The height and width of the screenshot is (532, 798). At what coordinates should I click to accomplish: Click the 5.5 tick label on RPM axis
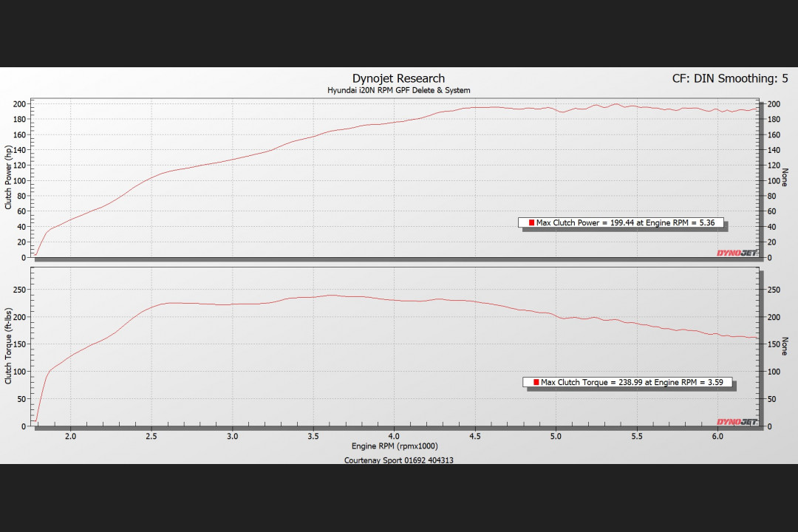click(637, 436)
